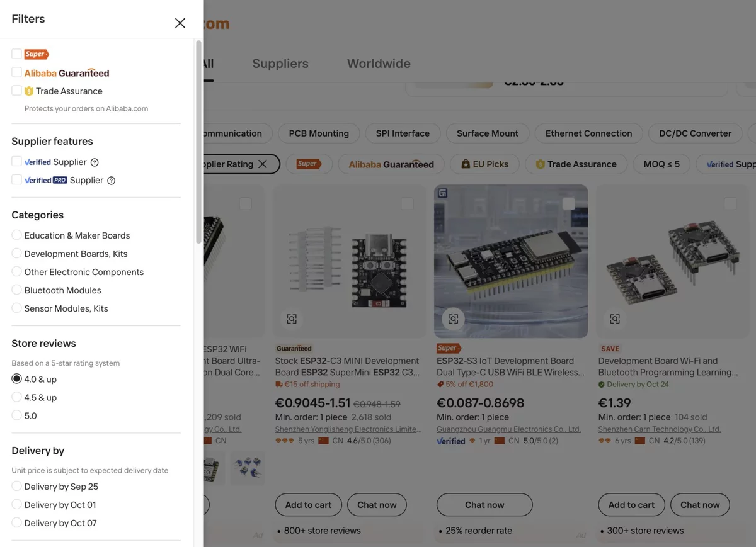The image size is (756, 547).
Task: Choose Delivery by Sep 25
Action: [x=16, y=486]
